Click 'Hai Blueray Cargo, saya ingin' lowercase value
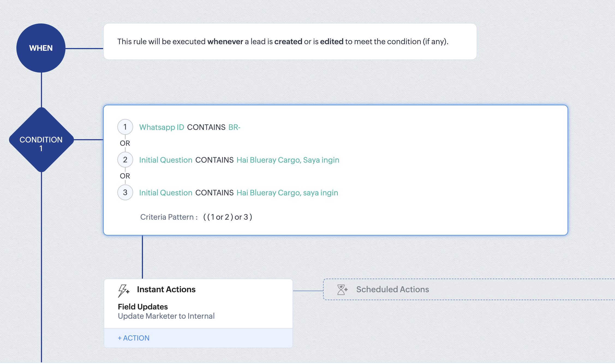The image size is (615, 364). 287,193
